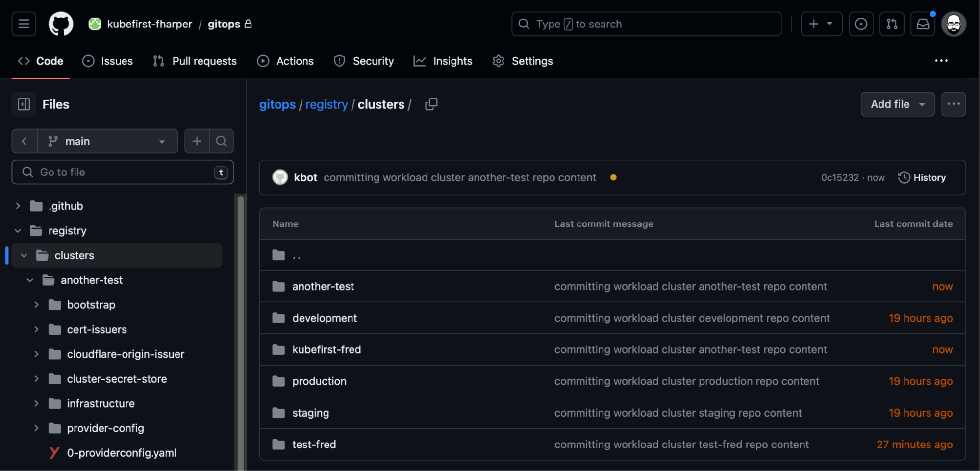The width and height of the screenshot is (980, 471).
Task: Open the create new plus menu
Action: tap(821, 24)
